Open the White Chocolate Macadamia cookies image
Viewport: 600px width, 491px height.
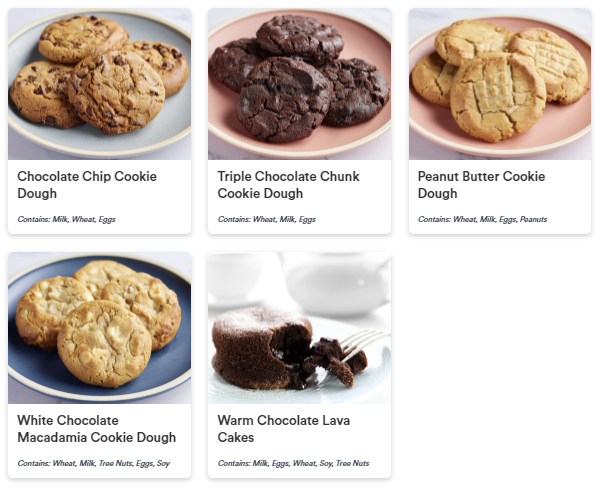[x=99, y=328]
